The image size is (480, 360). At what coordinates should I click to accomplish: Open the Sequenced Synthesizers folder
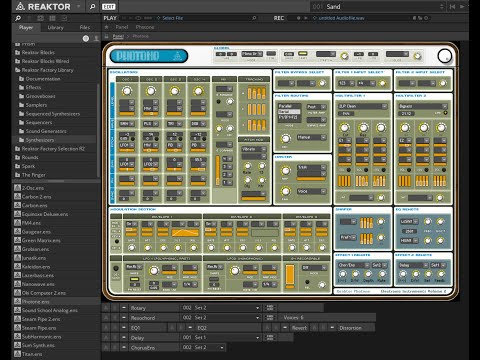[x=53, y=114]
